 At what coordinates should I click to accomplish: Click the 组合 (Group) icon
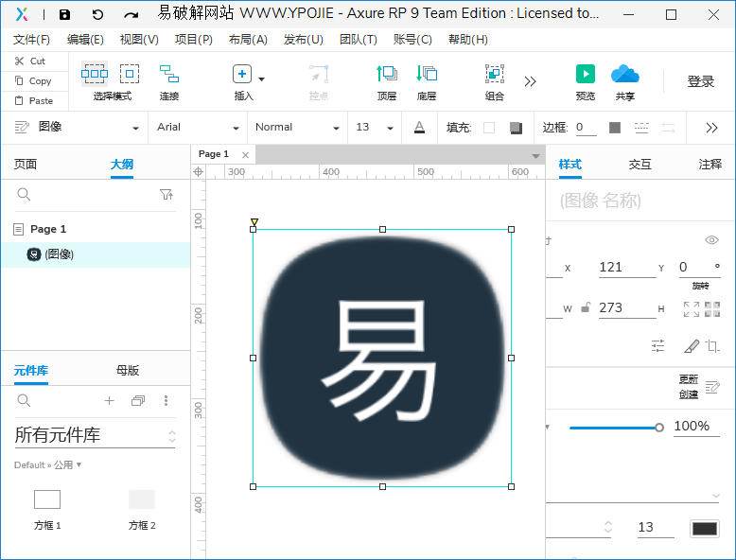pyautogui.click(x=494, y=74)
